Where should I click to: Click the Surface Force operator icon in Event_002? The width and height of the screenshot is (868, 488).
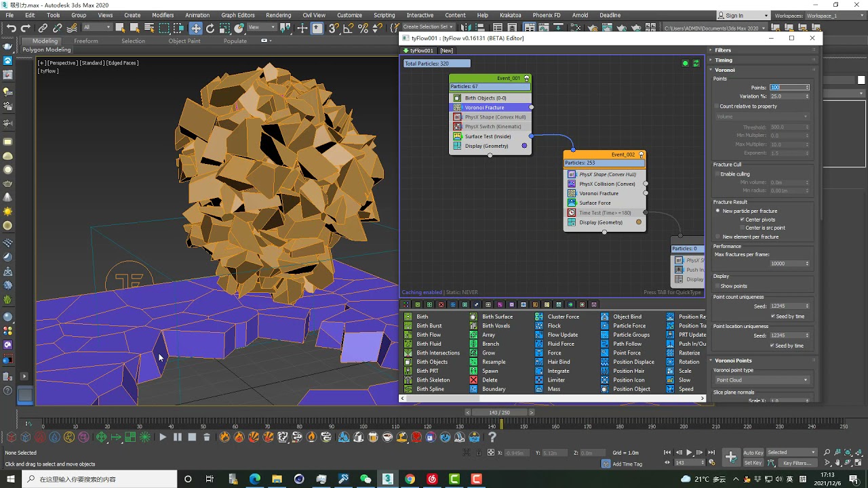click(x=572, y=203)
